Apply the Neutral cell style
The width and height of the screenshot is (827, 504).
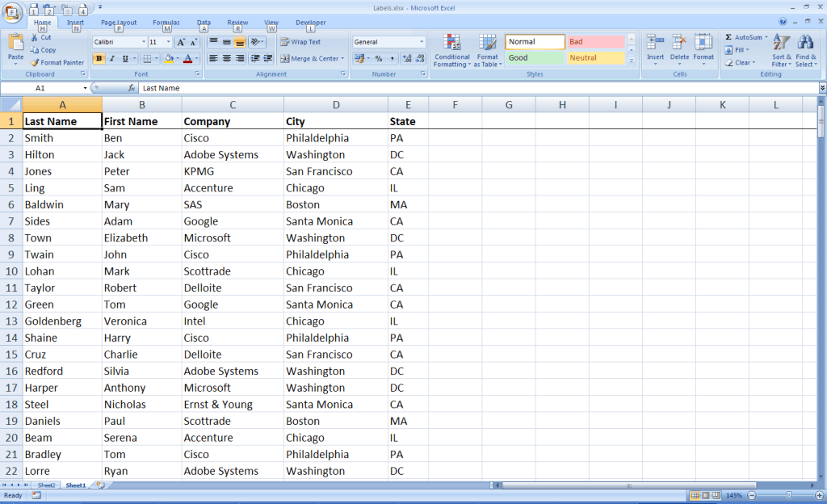[595, 58]
